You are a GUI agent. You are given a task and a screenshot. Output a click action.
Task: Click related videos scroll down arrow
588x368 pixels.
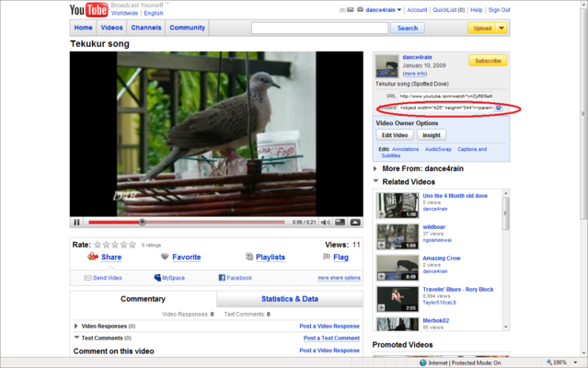click(x=506, y=328)
